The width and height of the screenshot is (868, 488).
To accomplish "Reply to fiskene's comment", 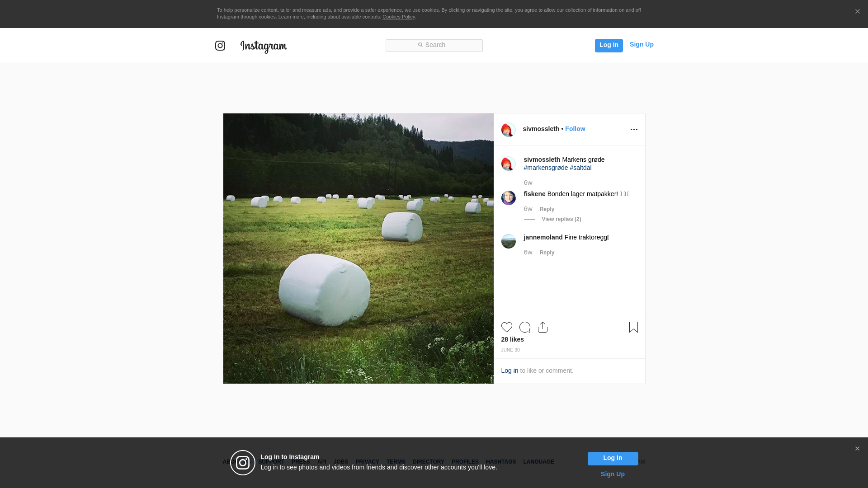I will pyautogui.click(x=547, y=209).
